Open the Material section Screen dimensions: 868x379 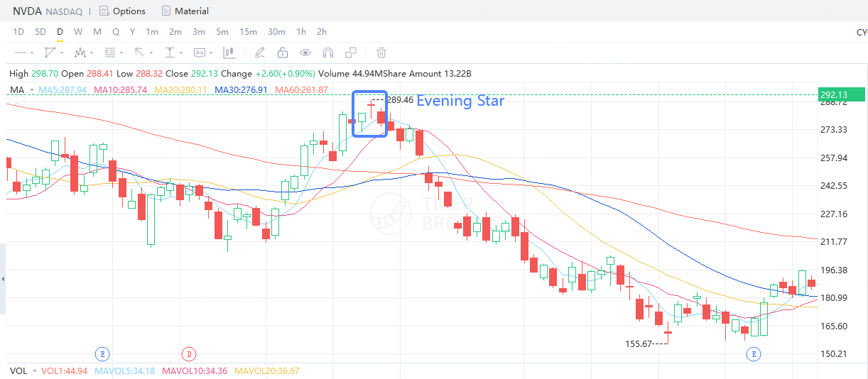click(x=185, y=11)
